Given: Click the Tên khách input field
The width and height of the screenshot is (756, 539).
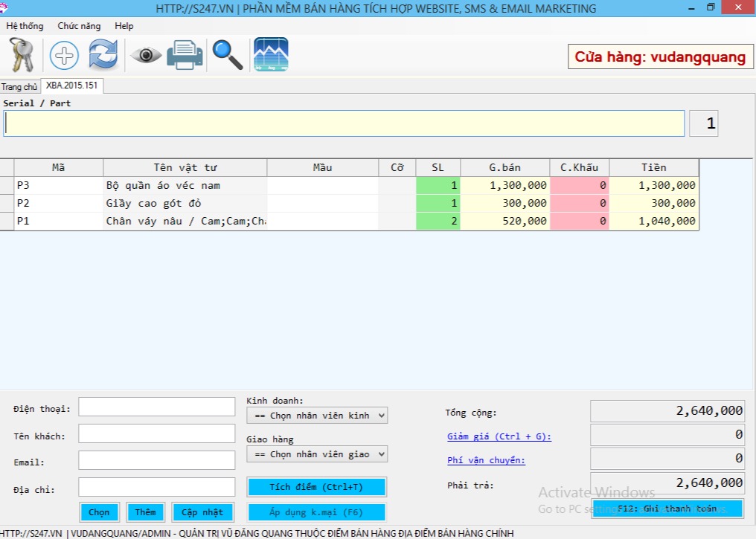Looking at the screenshot, I should tap(157, 433).
